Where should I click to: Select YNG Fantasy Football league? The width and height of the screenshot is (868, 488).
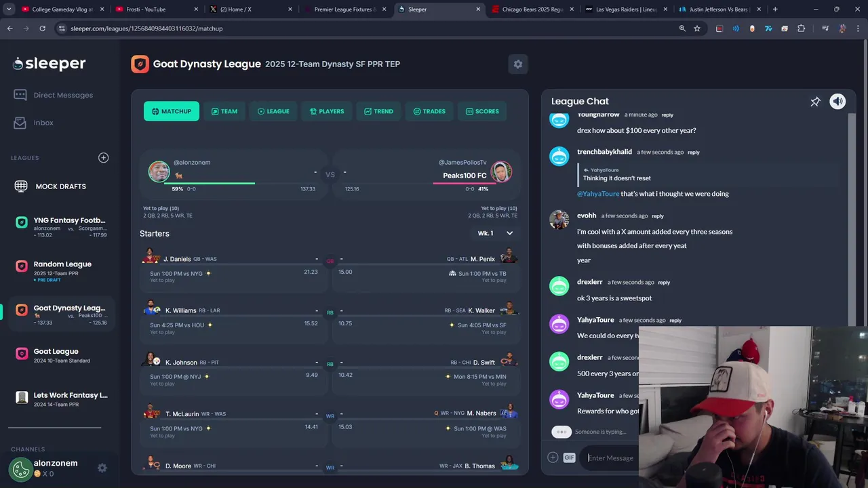[61, 227]
